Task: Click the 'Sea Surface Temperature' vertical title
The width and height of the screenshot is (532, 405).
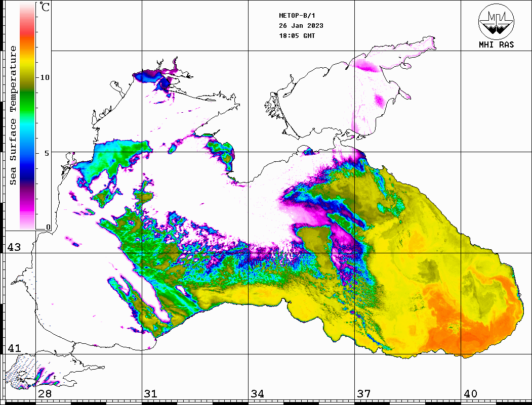Action: 13,115
